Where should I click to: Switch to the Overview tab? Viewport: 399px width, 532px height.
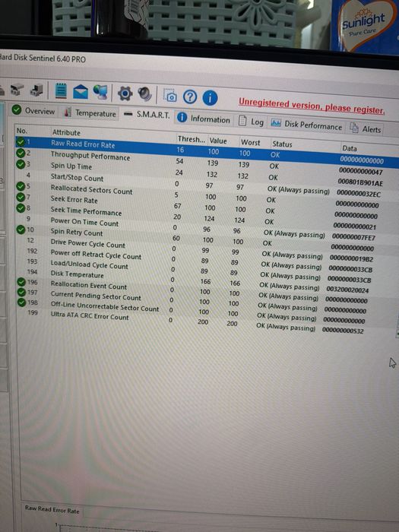coord(33,111)
